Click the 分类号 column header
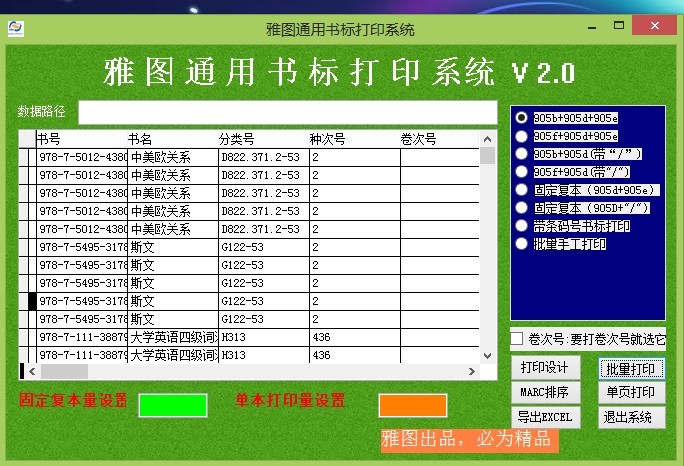 click(237, 139)
